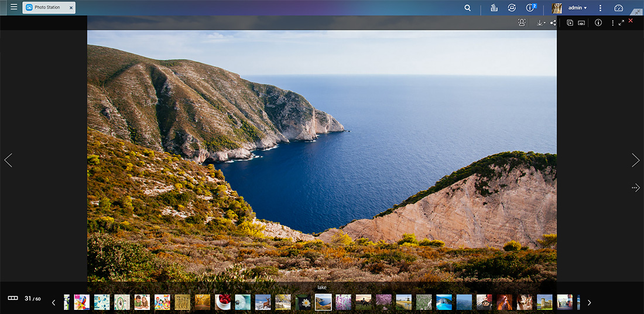Open the face recognition tagging tool

522,23
